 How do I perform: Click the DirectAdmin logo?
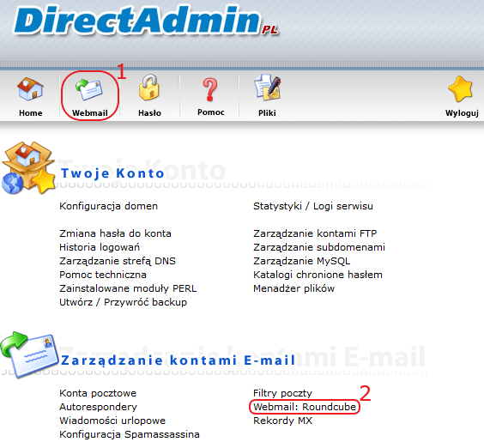tap(145, 21)
